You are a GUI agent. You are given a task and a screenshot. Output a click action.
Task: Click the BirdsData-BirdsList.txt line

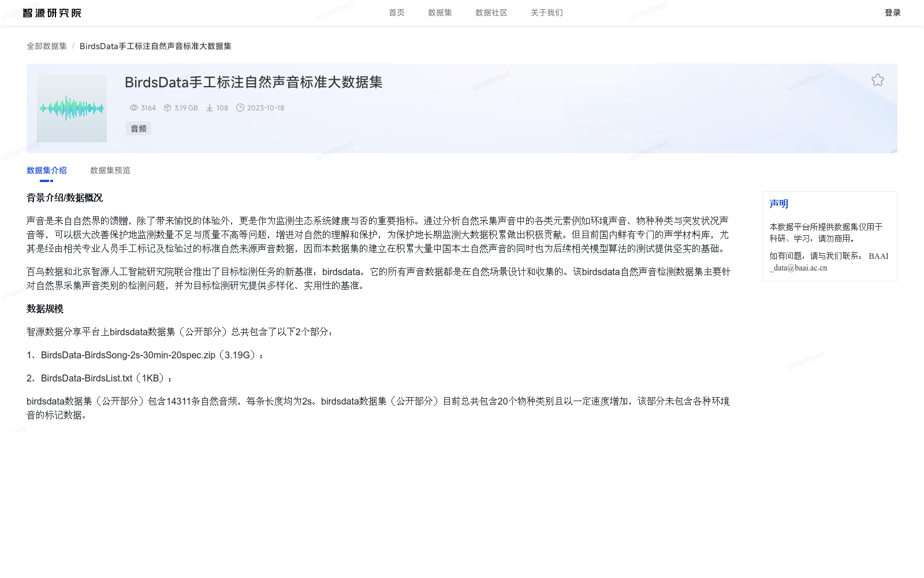[99, 378]
